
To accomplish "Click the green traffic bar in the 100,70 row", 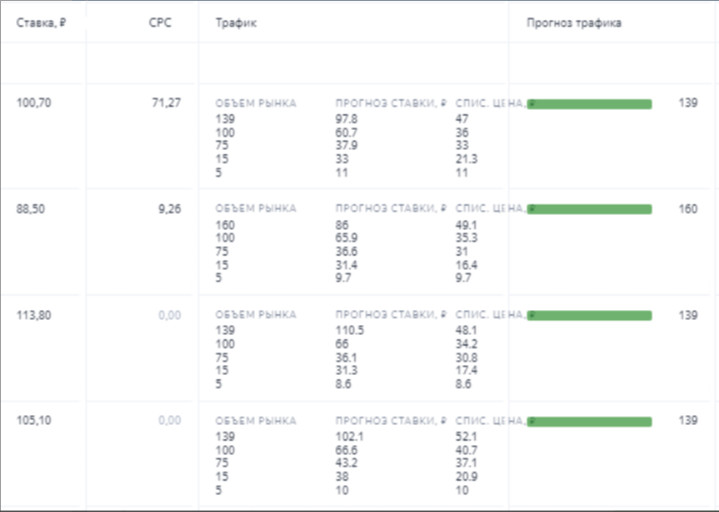I will (x=589, y=104).
